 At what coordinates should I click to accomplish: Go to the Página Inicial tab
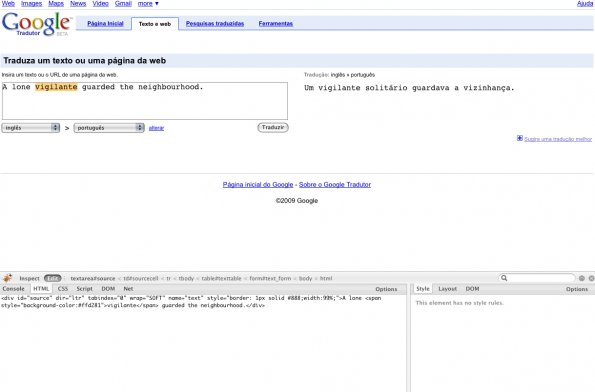(x=105, y=24)
